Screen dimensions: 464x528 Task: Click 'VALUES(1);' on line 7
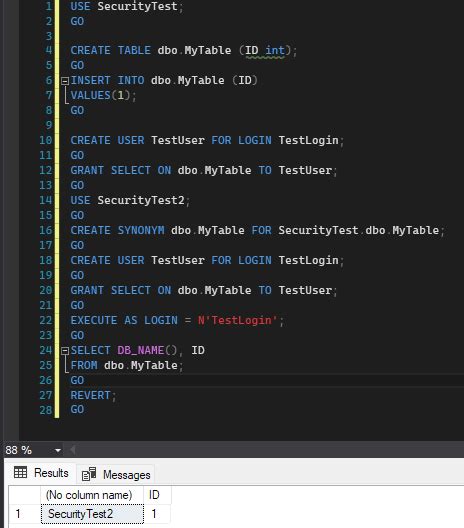point(103,96)
